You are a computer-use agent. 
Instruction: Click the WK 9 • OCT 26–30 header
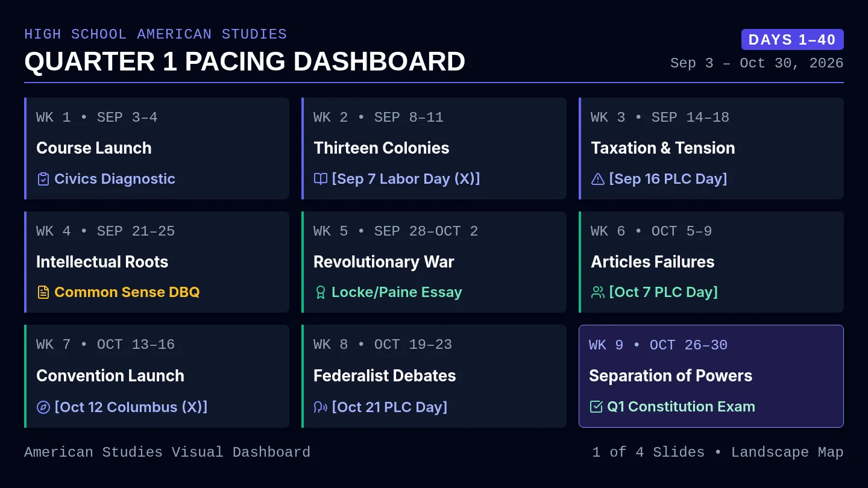pyautogui.click(x=658, y=345)
